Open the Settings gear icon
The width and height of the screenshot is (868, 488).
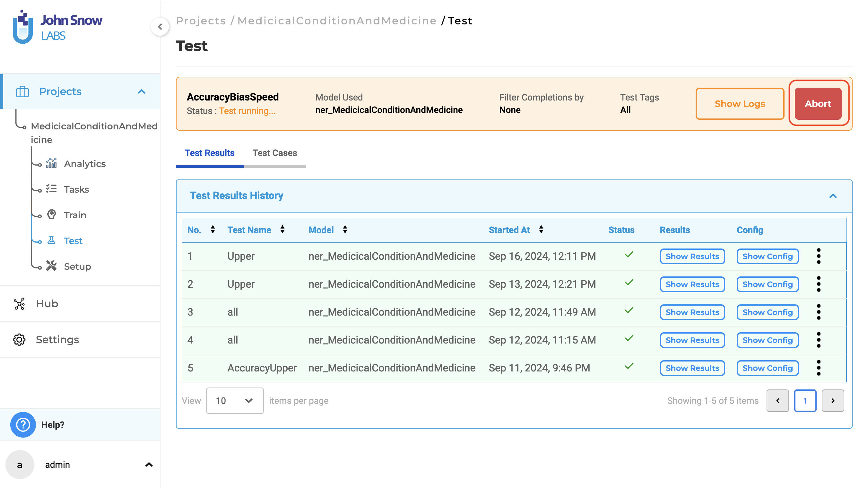pos(19,340)
